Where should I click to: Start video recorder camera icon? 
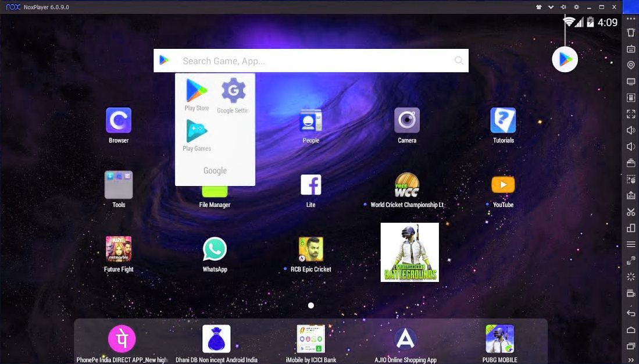point(631,293)
